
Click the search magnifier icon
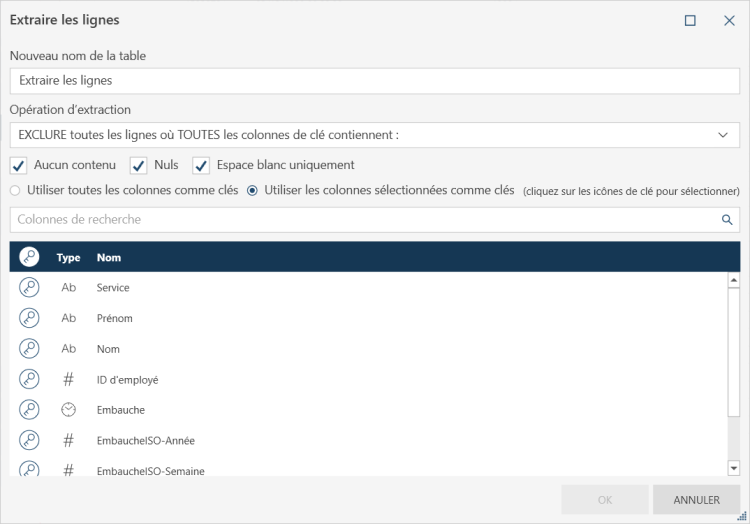727,220
